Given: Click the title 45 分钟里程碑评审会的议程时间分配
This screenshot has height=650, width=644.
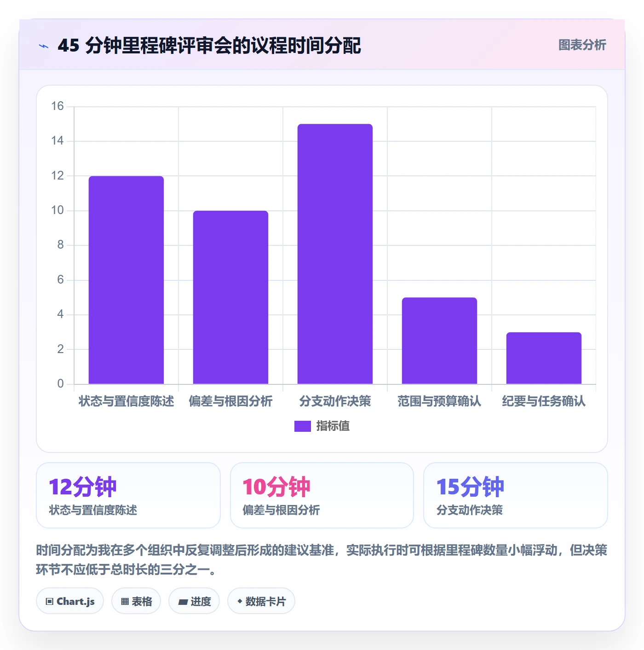Looking at the screenshot, I should coord(209,46).
